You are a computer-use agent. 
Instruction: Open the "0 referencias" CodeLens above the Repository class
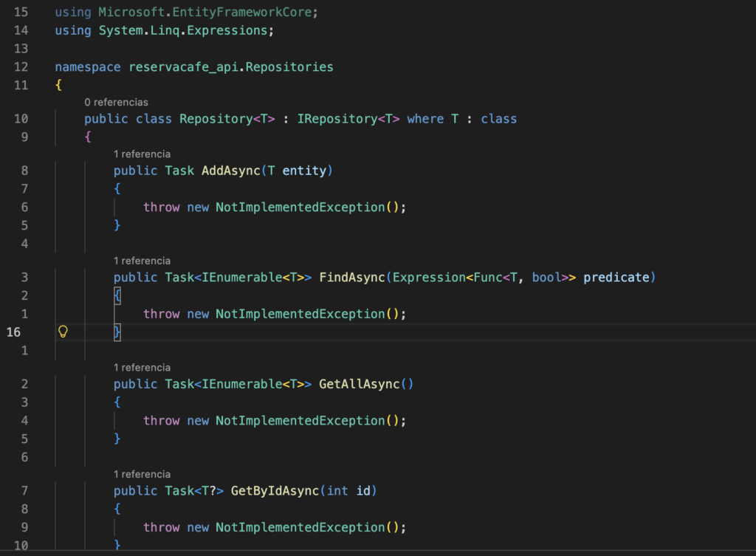[x=116, y=102]
